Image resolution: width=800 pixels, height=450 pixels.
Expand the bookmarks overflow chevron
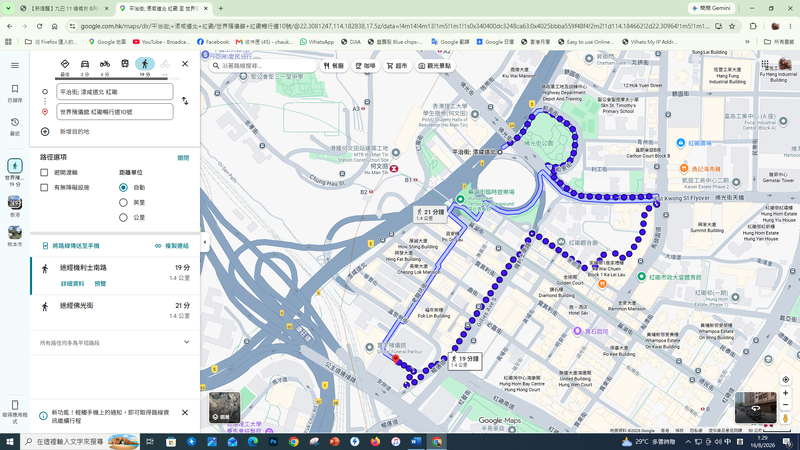coord(747,42)
